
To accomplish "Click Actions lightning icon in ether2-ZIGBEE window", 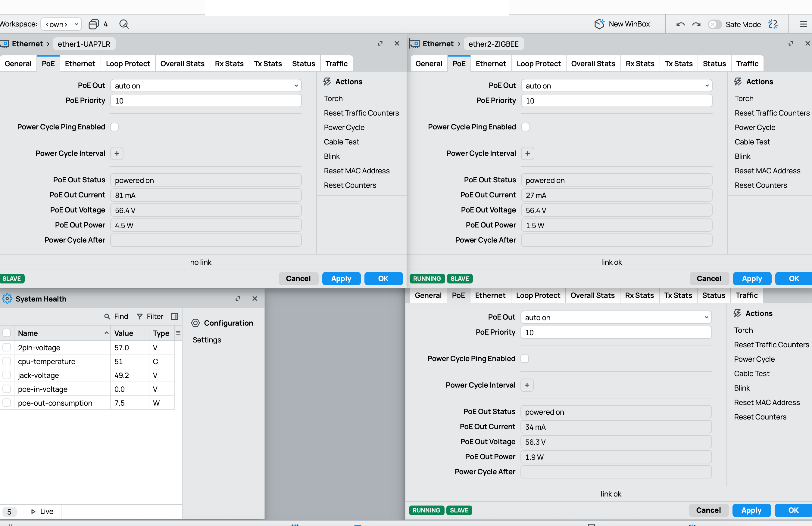I will pyautogui.click(x=738, y=82).
